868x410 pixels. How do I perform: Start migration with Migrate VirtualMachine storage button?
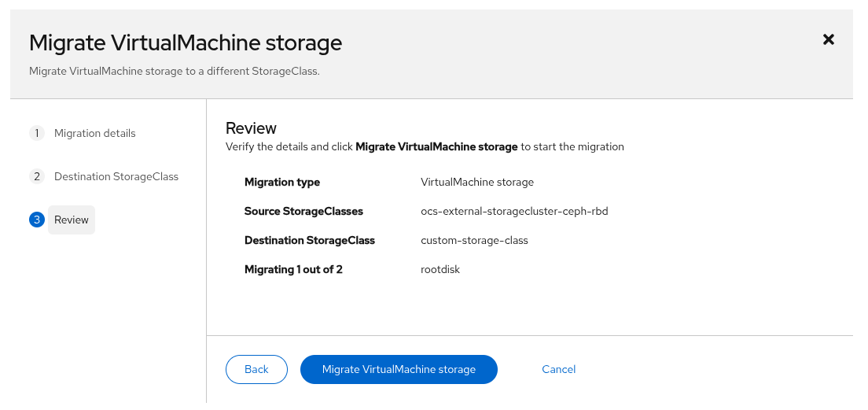coord(399,369)
